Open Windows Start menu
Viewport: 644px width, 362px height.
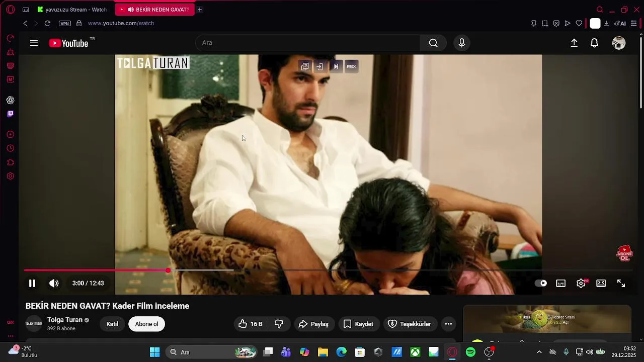(x=154, y=352)
